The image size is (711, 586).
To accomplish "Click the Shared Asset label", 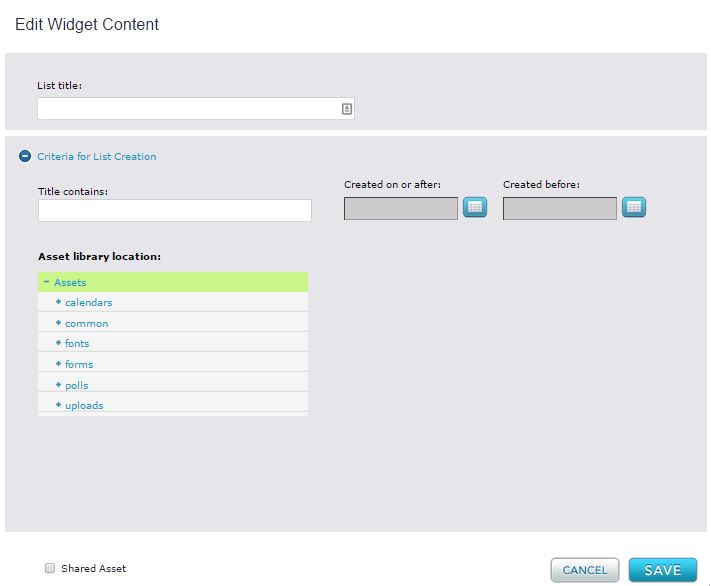I will tap(93, 568).
